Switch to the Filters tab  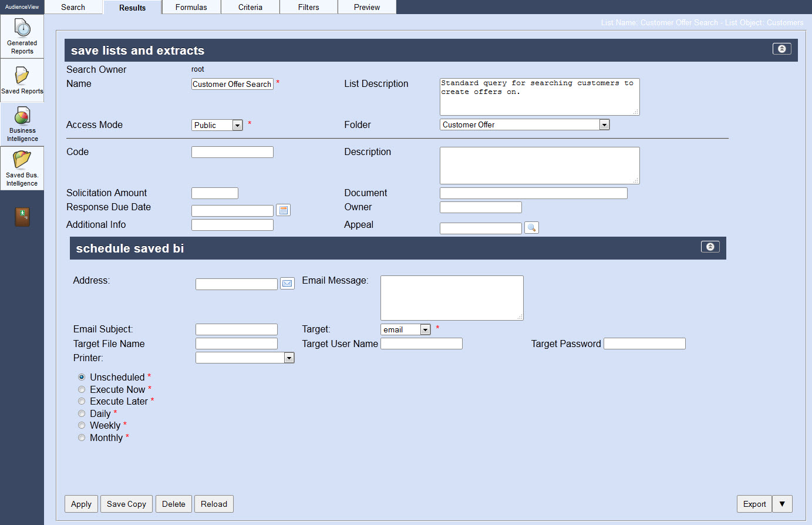309,7
